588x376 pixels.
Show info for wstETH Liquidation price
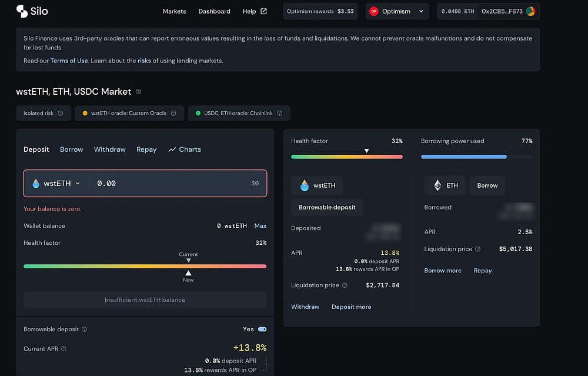[345, 285]
